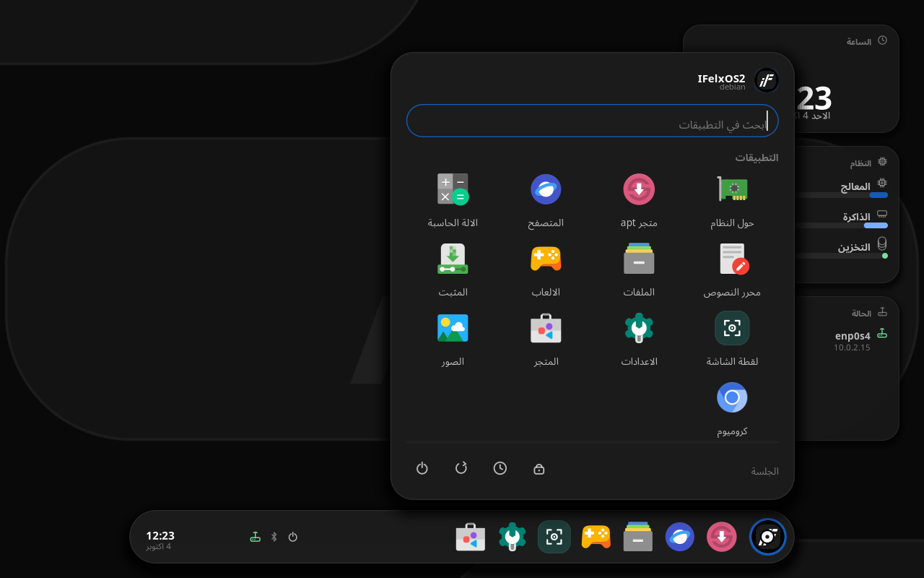This screenshot has height=578, width=924.
Task: Click the الساعة clock widget title
Action: click(x=859, y=41)
